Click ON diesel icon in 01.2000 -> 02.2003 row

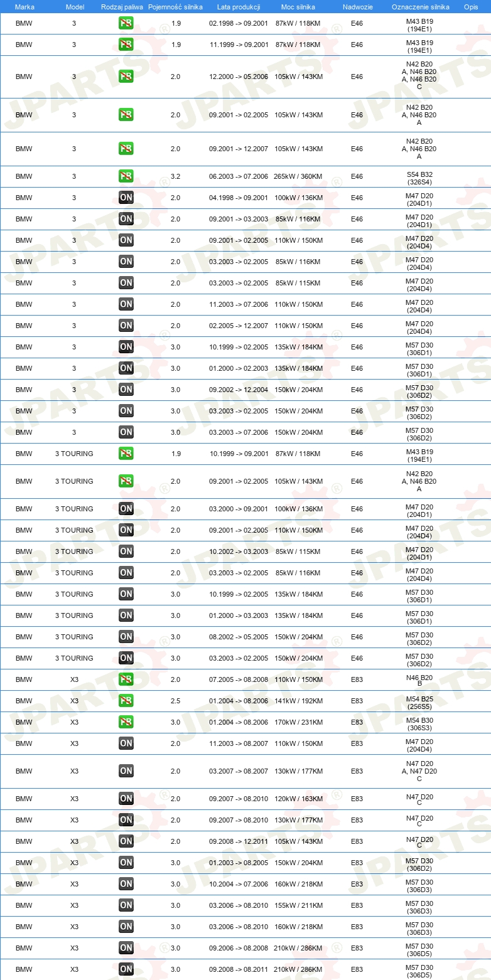tap(126, 368)
